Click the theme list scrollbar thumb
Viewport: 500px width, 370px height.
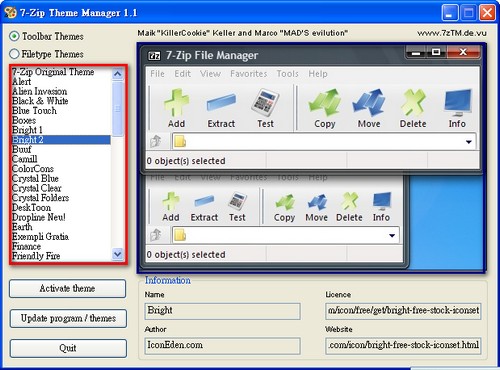(x=117, y=108)
